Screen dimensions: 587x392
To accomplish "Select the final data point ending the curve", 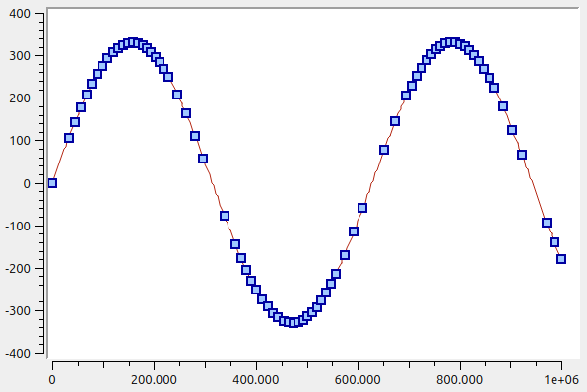I will (x=561, y=259).
